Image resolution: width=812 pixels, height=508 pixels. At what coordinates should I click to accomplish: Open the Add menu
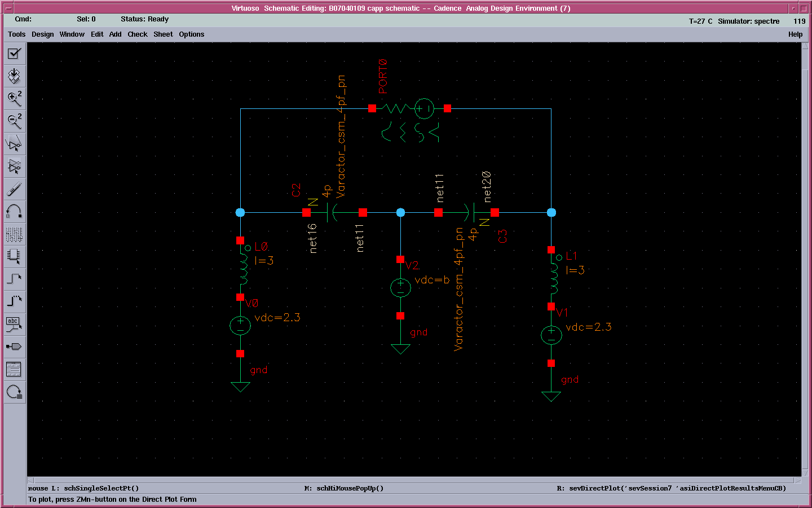pos(116,34)
